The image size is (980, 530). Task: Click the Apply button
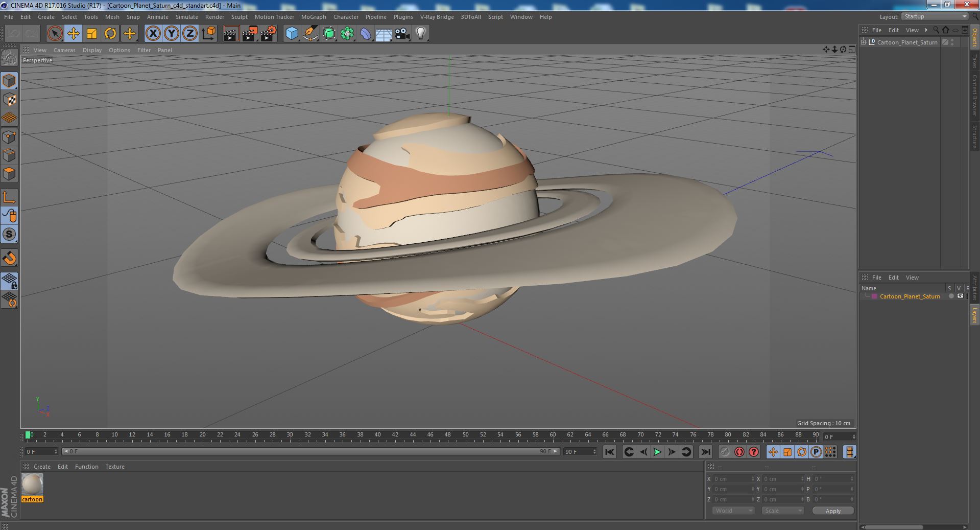click(833, 511)
